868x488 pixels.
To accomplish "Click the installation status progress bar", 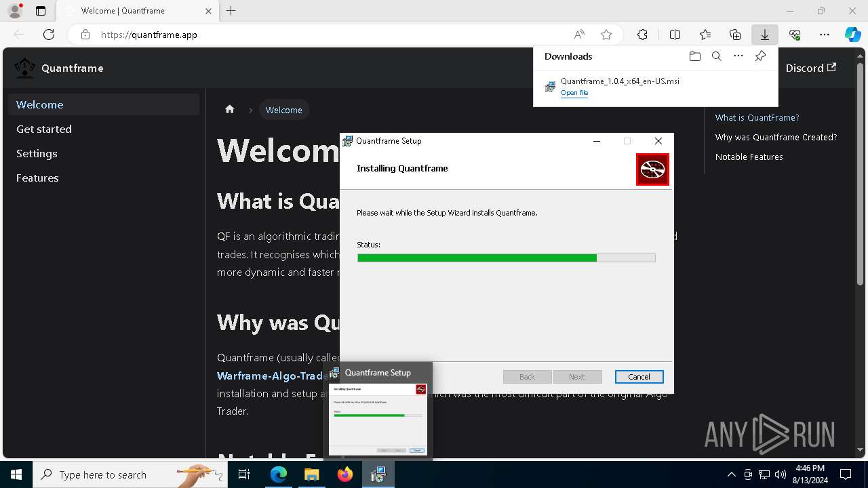I will (x=506, y=258).
